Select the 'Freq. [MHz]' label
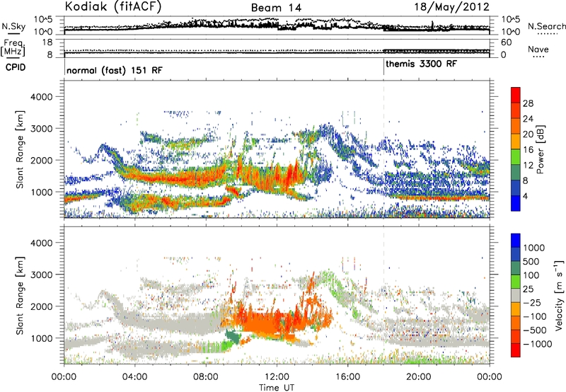The height and width of the screenshot is (392, 566). [13, 47]
